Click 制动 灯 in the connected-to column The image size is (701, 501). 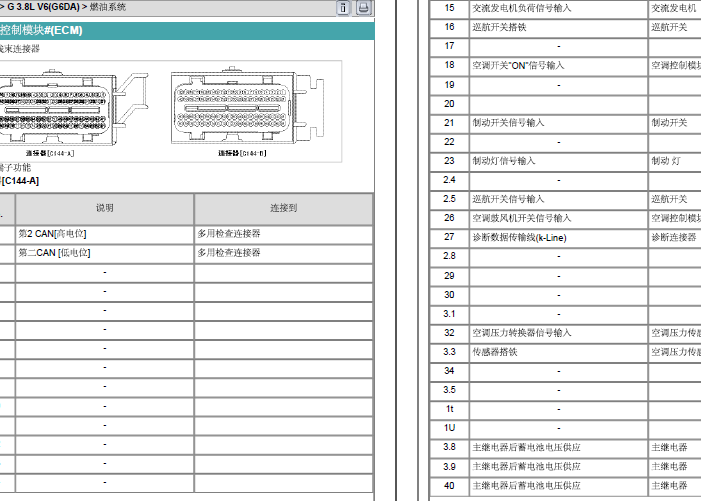[x=666, y=161]
